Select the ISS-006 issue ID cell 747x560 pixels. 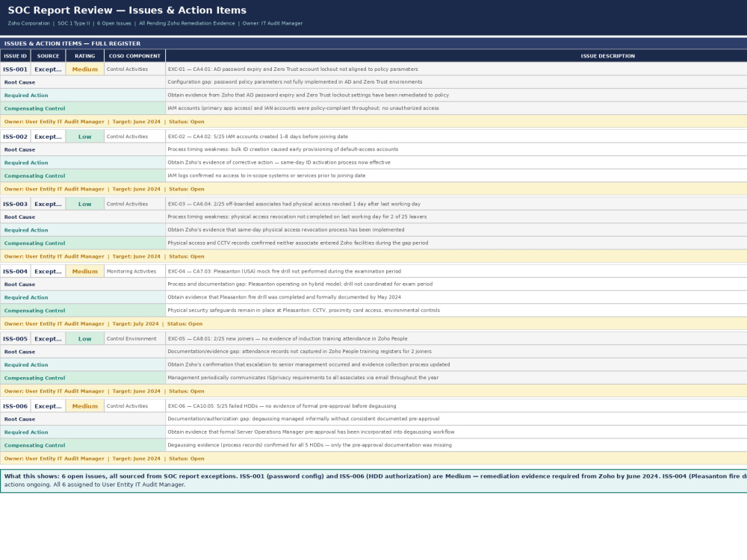[15, 406]
